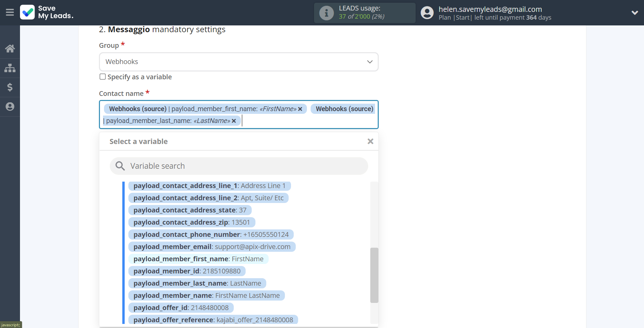Remove the LastName variable tag
Image resolution: width=644 pixels, height=328 pixels.
click(x=234, y=121)
